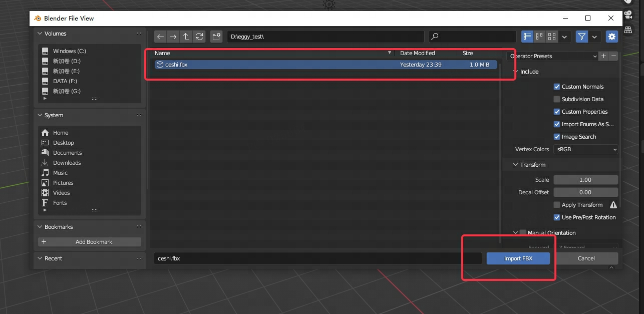The height and width of the screenshot is (314, 644).
Task: Switch to thumbnails display mode
Action: tap(552, 37)
